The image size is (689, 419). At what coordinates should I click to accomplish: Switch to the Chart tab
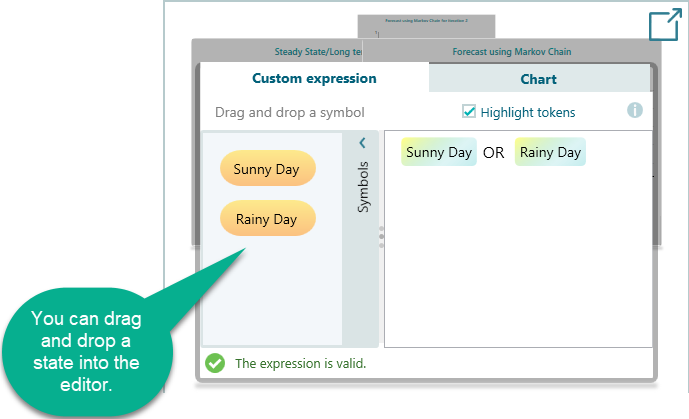(539, 79)
